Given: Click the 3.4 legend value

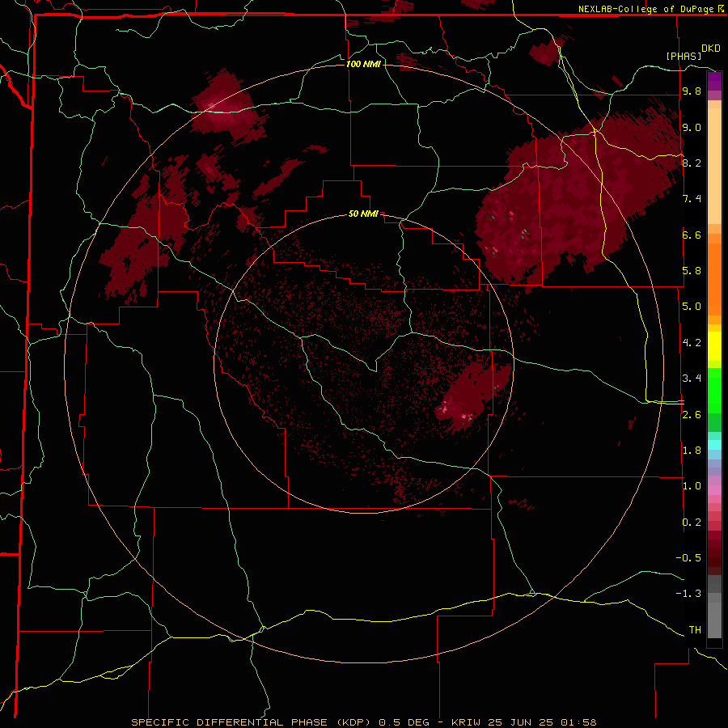Looking at the screenshot, I should click(692, 379).
